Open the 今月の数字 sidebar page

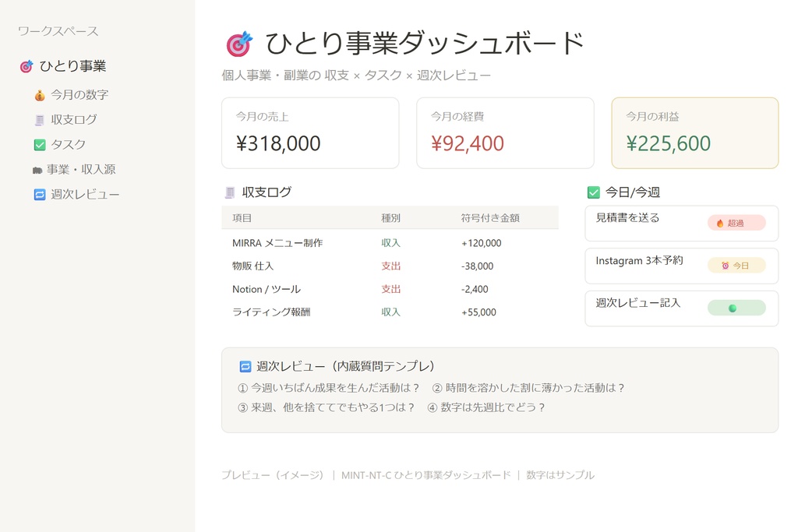tap(79, 95)
